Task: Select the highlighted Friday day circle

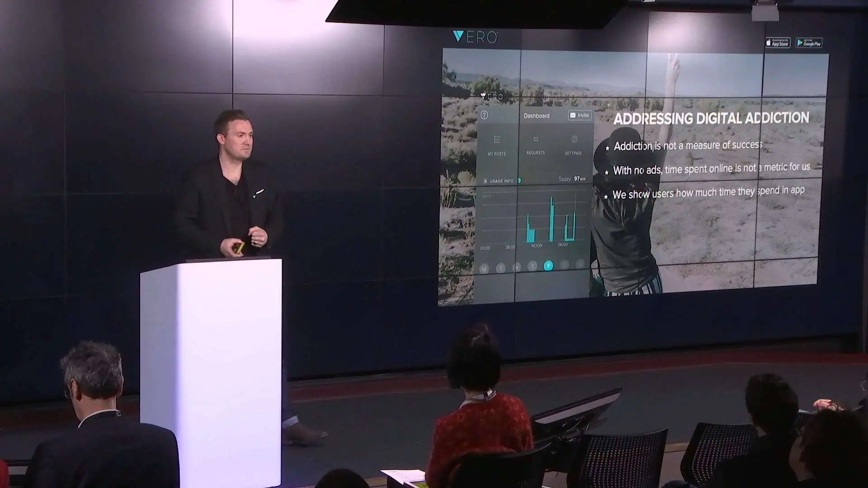Action: point(548,266)
